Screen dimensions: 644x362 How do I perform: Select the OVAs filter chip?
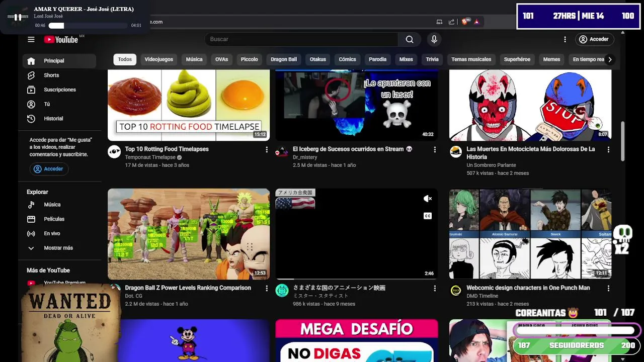click(x=222, y=59)
